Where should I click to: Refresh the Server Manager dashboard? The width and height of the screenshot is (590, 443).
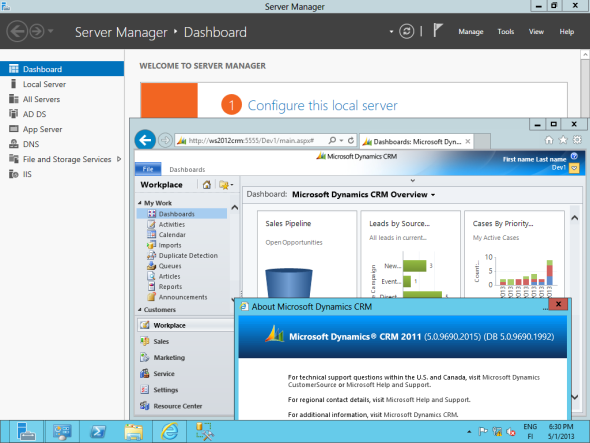tap(406, 31)
